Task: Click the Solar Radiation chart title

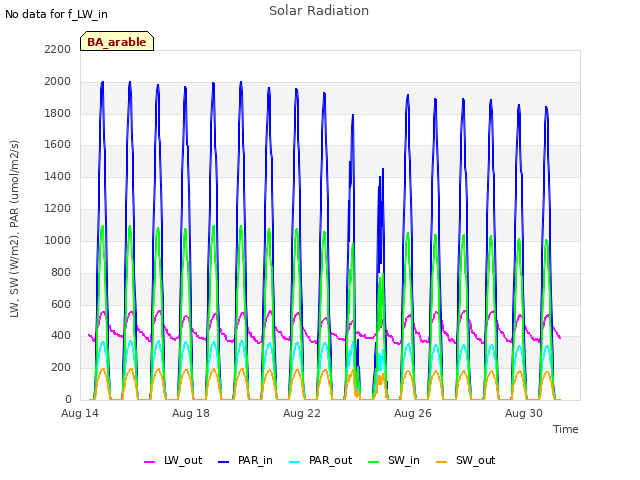Action: (319, 11)
